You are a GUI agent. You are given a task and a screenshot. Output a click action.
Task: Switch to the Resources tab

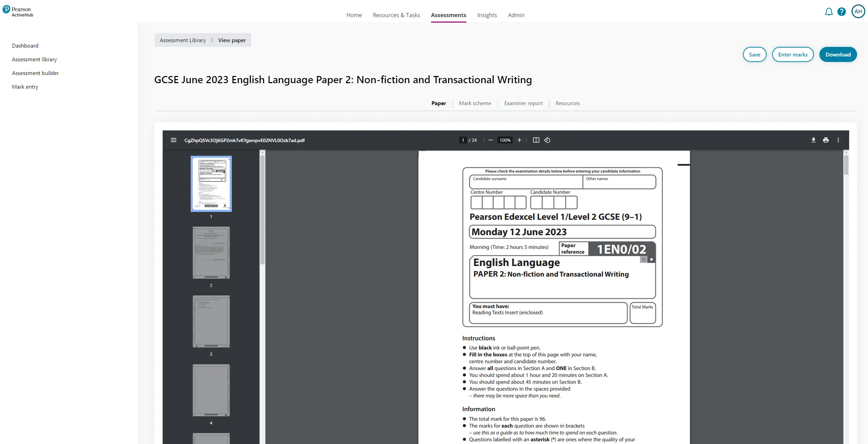567,103
